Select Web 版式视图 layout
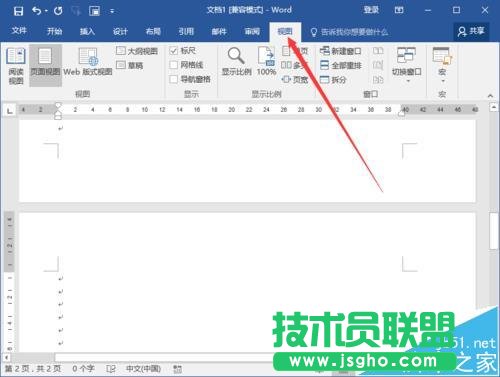Screen dimensions: 500x377 [x=88, y=62]
